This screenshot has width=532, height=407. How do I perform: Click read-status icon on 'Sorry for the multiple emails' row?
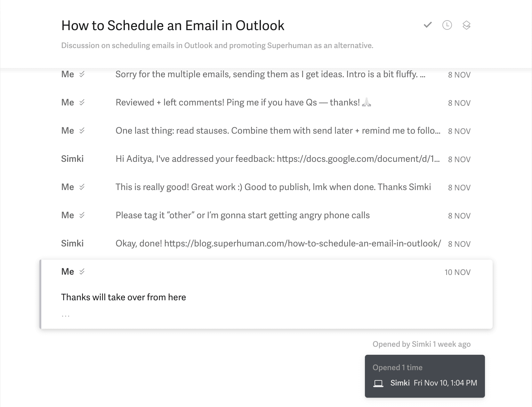click(82, 74)
